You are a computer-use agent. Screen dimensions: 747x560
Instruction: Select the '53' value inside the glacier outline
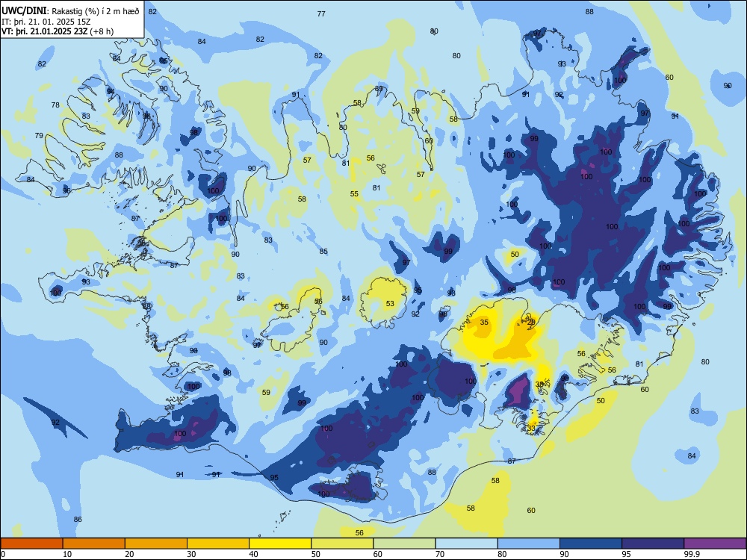click(390, 303)
